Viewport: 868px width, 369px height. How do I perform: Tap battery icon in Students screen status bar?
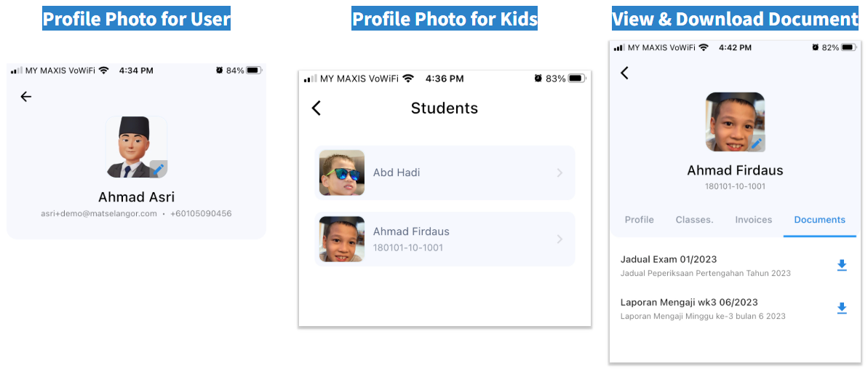[577, 79]
